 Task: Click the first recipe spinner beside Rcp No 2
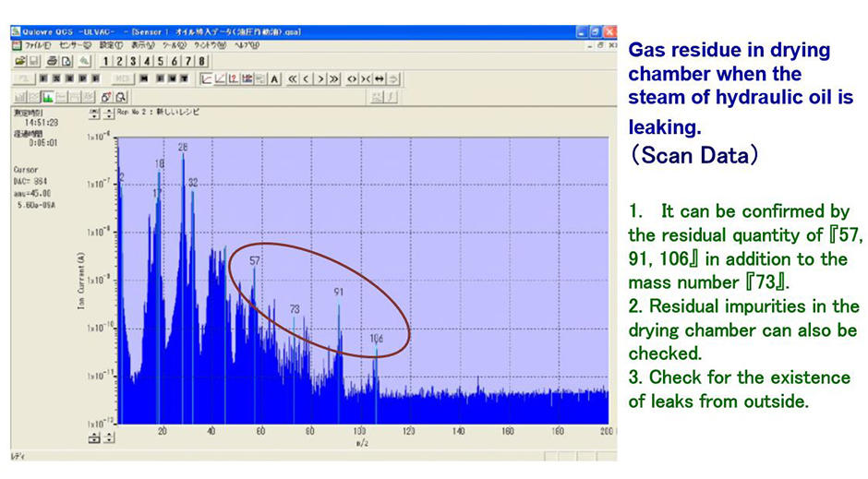pos(93,113)
